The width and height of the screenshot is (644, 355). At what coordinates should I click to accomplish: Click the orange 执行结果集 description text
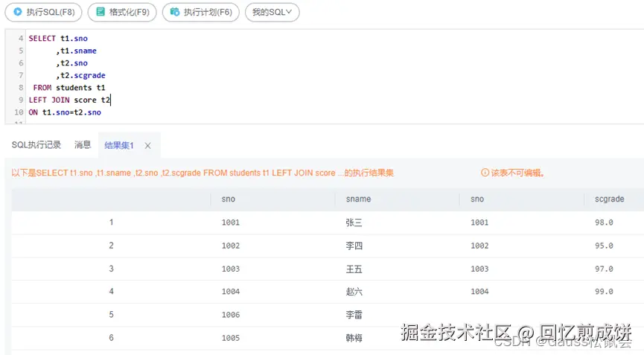click(203, 173)
